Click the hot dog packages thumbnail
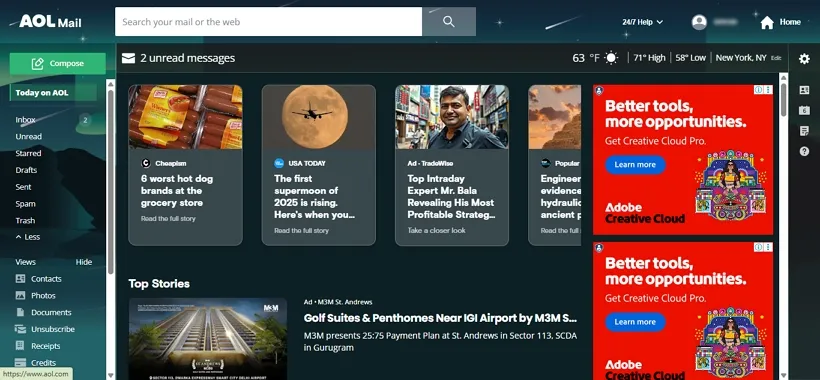 pyautogui.click(x=185, y=117)
